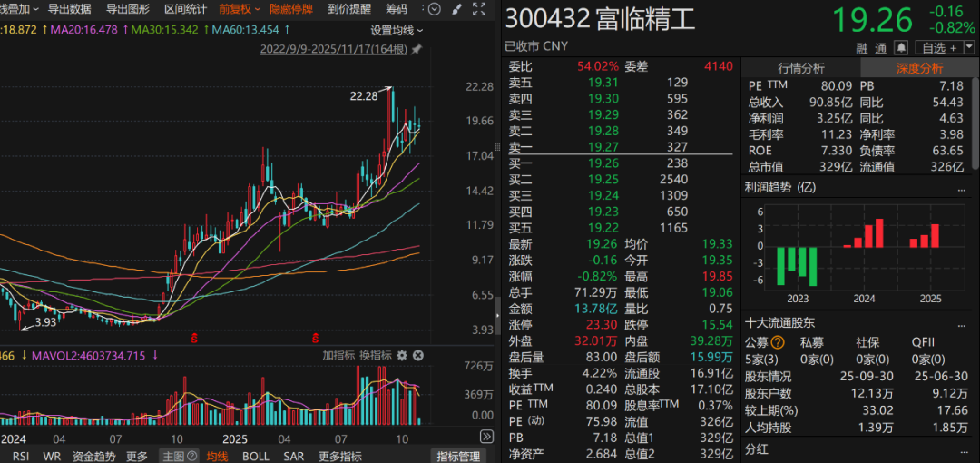Screen dimensions: 980x463
Task: Open 筹码 chip distribution
Action: pyautogui.click(x=397, y=9)
